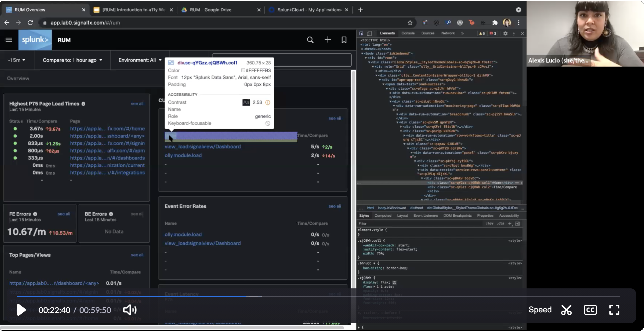Toggle the :hov element state button
The image size is (644, 331).
[489, 223]
